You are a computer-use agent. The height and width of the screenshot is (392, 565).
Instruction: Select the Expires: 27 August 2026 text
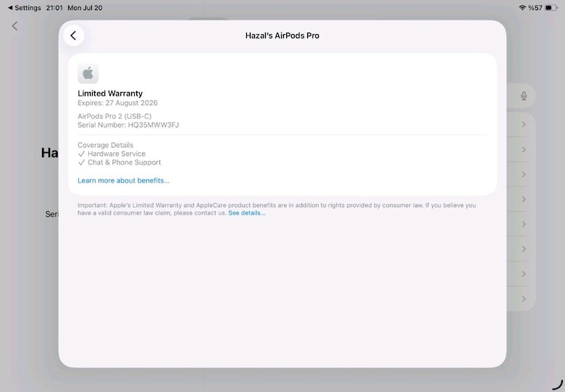coord(117,103)
